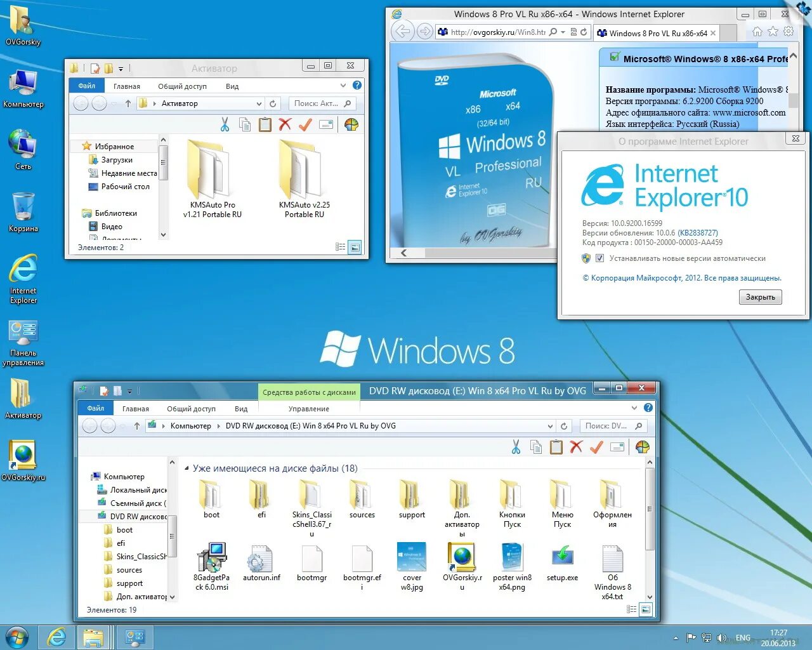Switch the DVD drive window to large icons view

(x=645, y=609)
